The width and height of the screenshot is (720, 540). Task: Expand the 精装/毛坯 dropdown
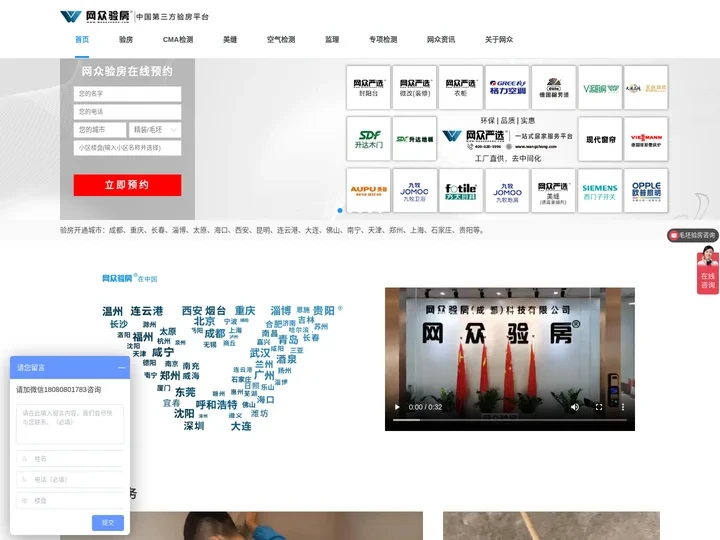pyautogui.click(x=155, y=130)
